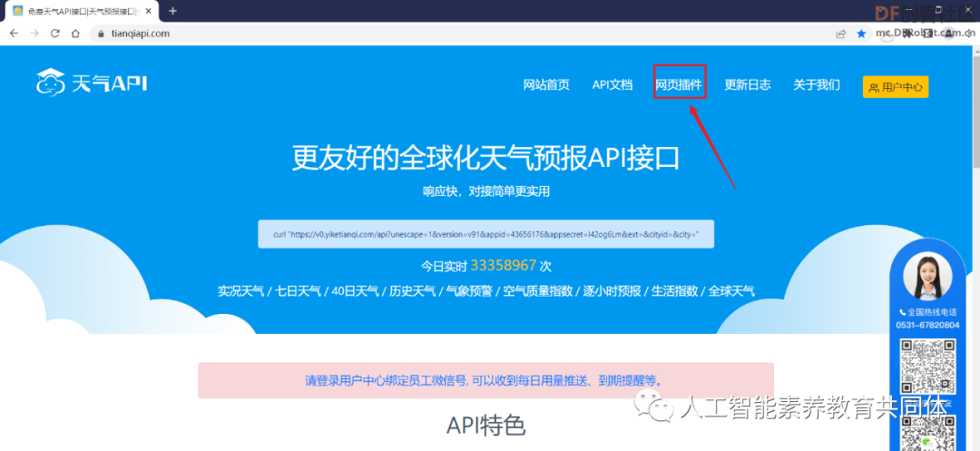Click the curl API example box
This screenshot has height=451, width=980.
[485, 234]
